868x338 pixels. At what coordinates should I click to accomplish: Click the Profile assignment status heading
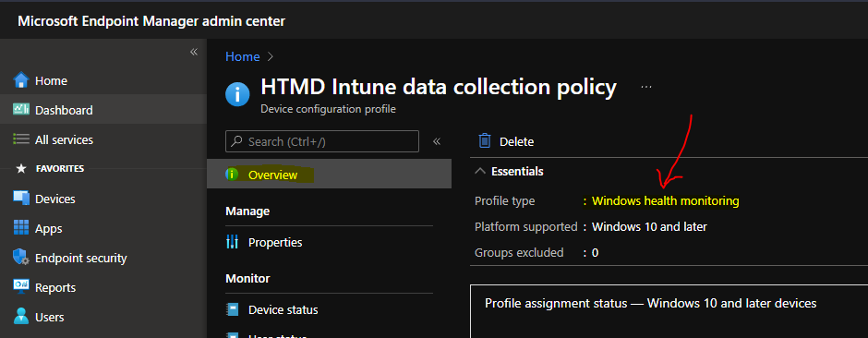click(x=650, y=303)
